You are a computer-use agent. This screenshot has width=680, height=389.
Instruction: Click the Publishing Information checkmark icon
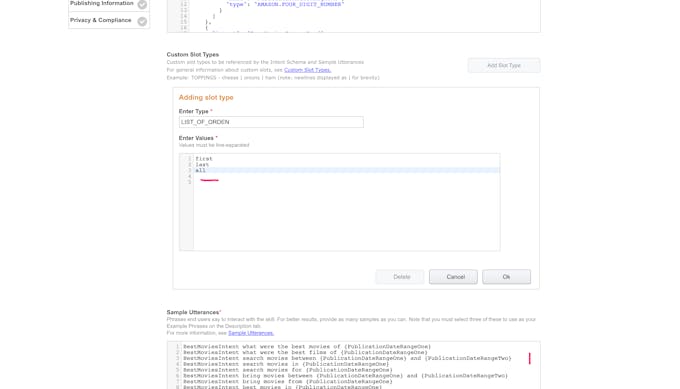(142, 4)
